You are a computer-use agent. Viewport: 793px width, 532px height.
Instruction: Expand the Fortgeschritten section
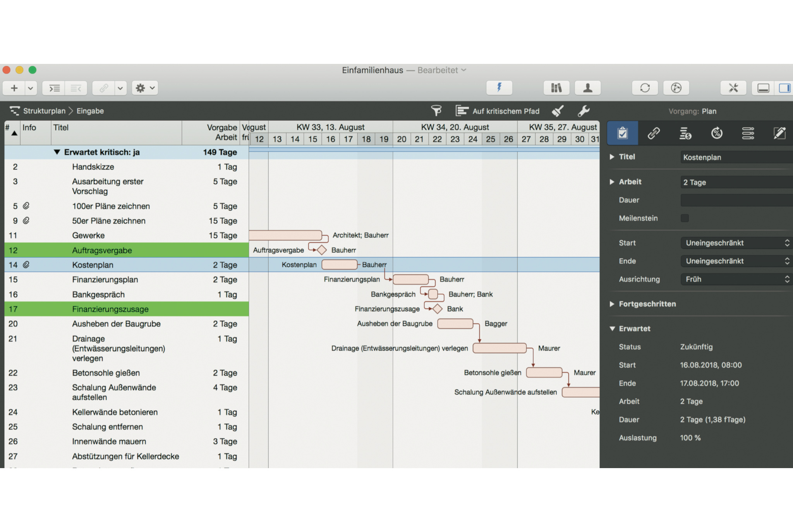pyautogui.click(x=612, y=304)
